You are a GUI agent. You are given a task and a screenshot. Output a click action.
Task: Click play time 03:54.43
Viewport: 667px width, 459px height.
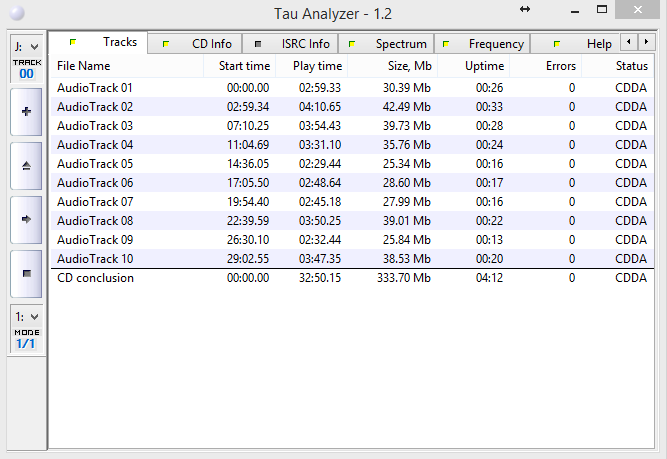[x=320, y=126]
